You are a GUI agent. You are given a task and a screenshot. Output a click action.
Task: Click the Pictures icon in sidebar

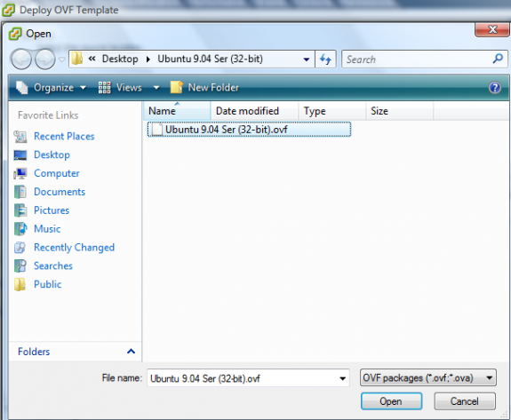(x=20, y=210)
